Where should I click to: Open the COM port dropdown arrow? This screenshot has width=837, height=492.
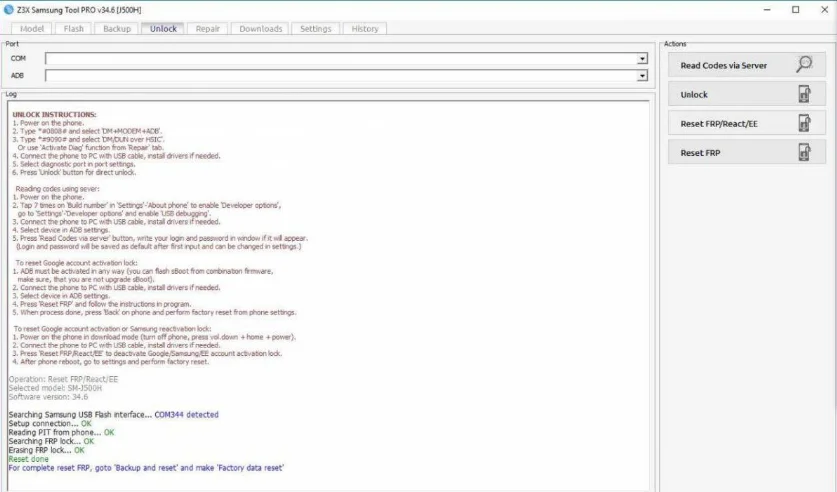point(642,59)
